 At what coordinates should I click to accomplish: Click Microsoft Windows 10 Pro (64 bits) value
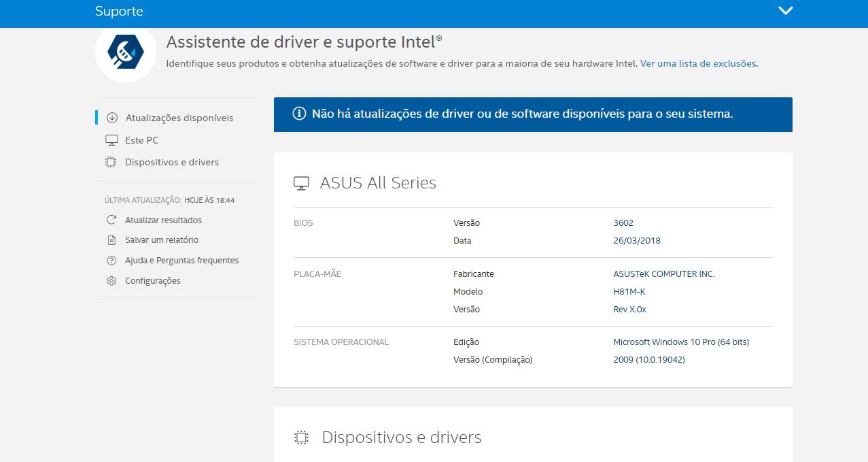point(681,342)
